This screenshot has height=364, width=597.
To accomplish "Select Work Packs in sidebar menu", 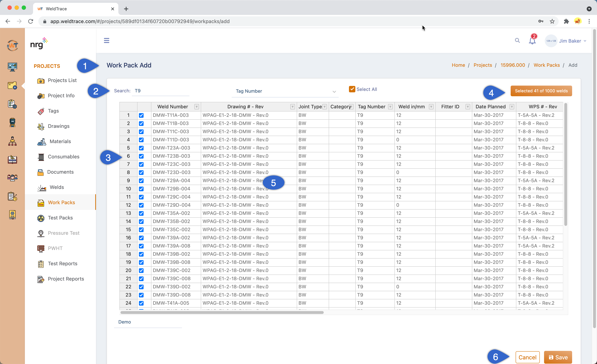I will pyautogui.click(x=61, y=202).
